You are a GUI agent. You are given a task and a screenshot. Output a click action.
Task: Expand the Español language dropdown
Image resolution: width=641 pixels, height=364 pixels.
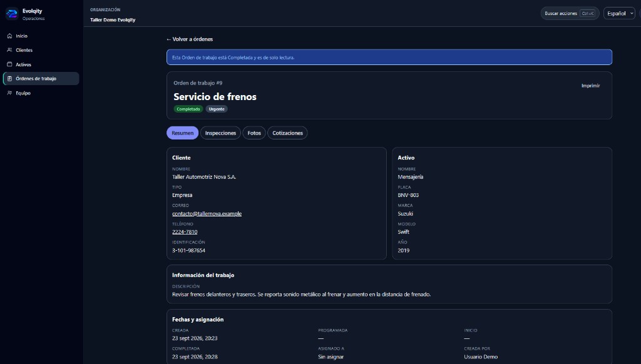pos(619,14)
